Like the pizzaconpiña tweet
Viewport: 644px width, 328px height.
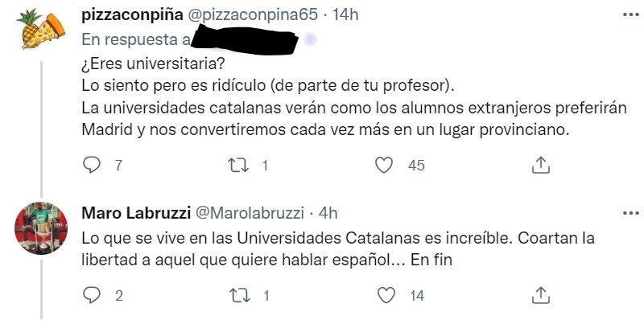tap(385, 165)
